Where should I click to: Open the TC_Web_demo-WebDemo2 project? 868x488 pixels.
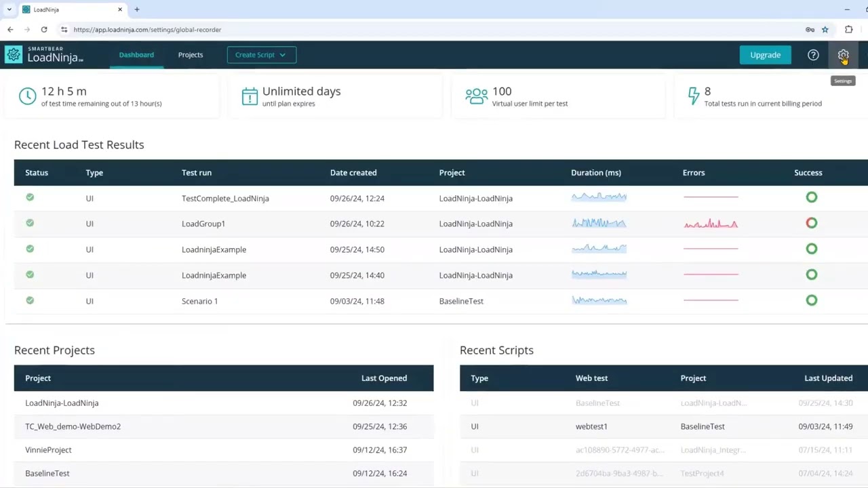tap(73, 426)
